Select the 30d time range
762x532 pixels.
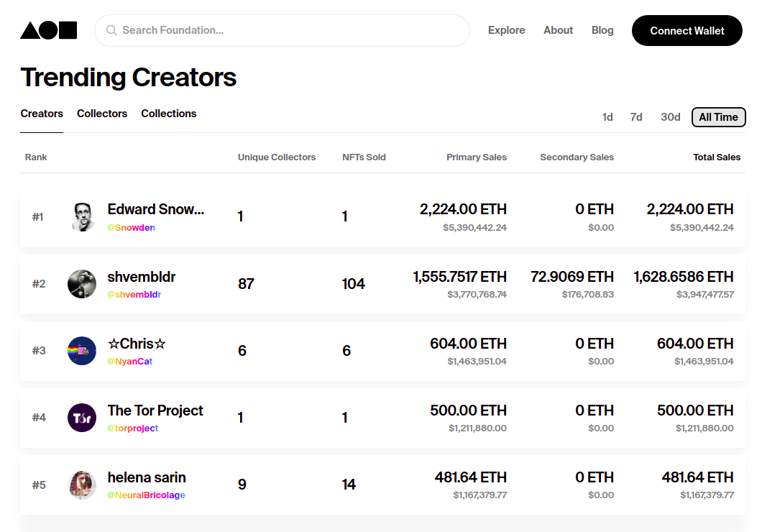[670, 117]
